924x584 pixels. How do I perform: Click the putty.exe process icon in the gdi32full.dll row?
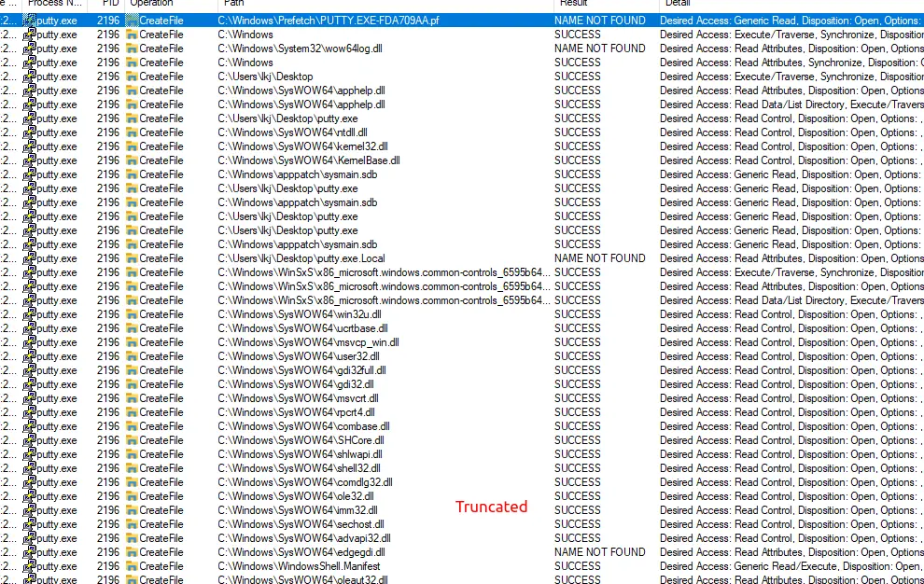[29, 370]
